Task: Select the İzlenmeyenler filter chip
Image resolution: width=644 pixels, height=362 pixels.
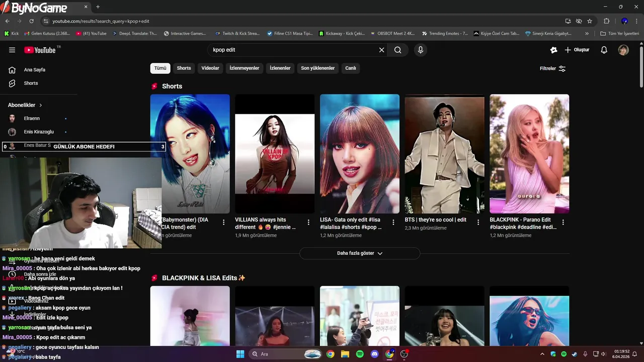Action: (x=245, y=68)
